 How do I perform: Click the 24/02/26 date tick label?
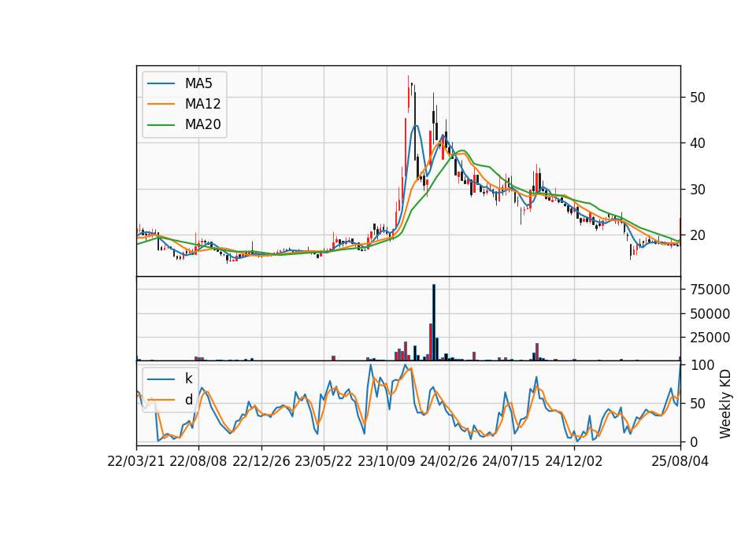pos(448,461)
